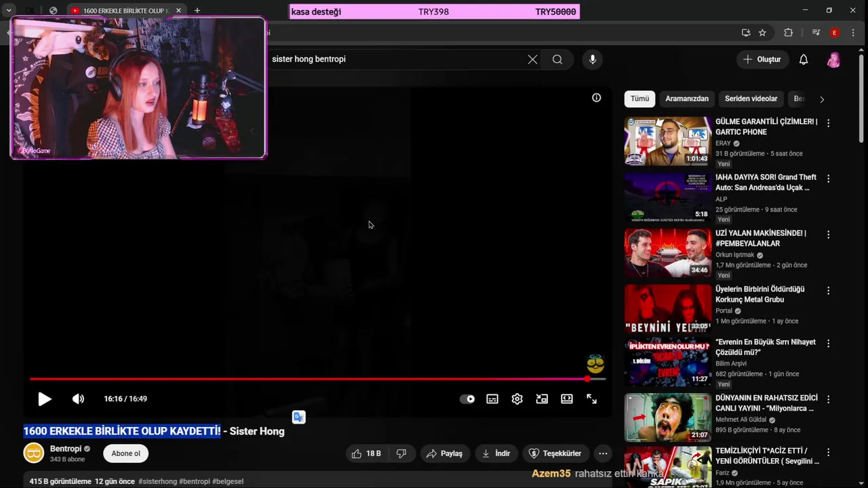Click the İndir download button
Image resolution: width=868 pixels, height=488 pixels.
point(496,453)
